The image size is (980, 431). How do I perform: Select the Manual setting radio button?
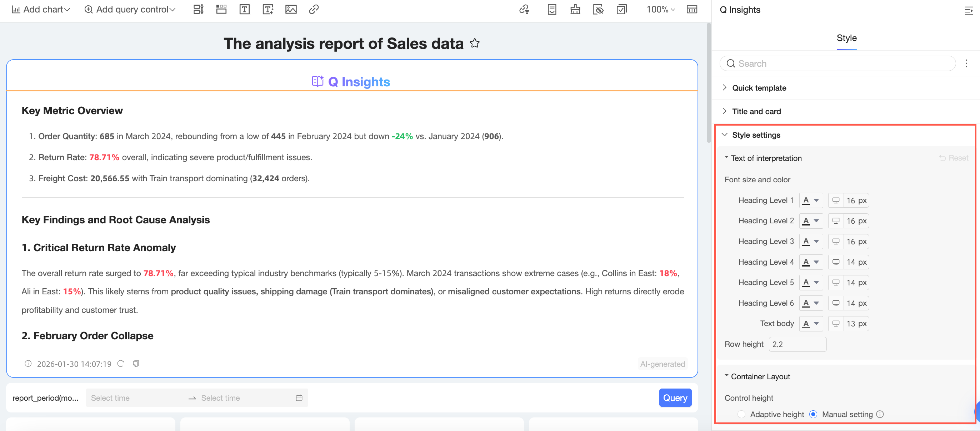coord(813,414)
